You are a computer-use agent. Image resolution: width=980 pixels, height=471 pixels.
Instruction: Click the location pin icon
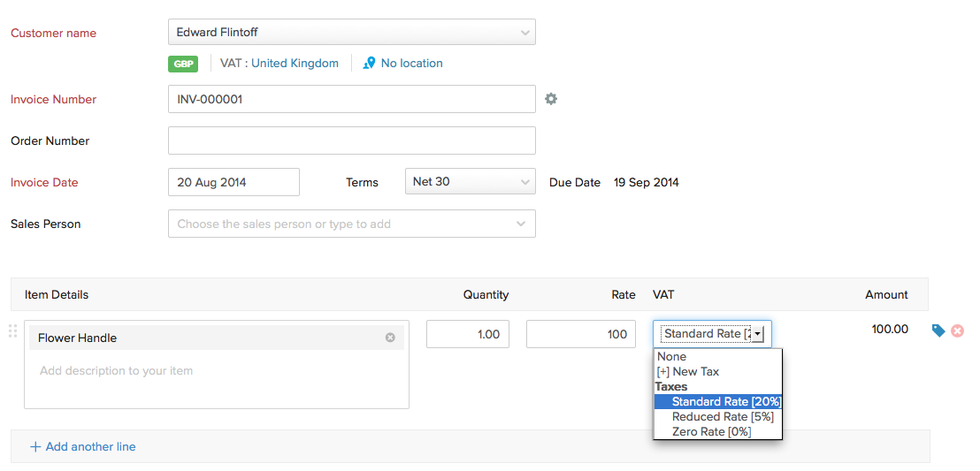click(369, 64)
